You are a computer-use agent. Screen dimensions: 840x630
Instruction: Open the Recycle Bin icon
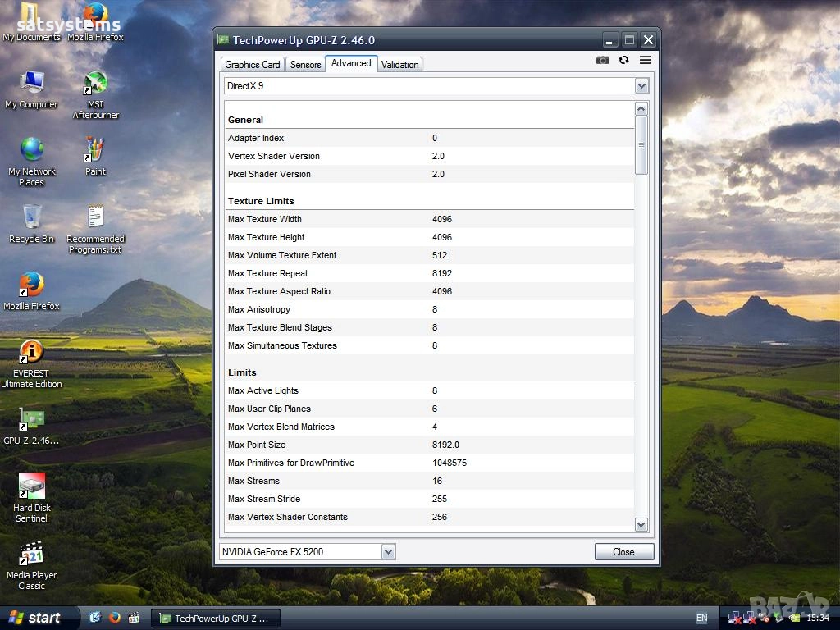[x=31, y=217]
